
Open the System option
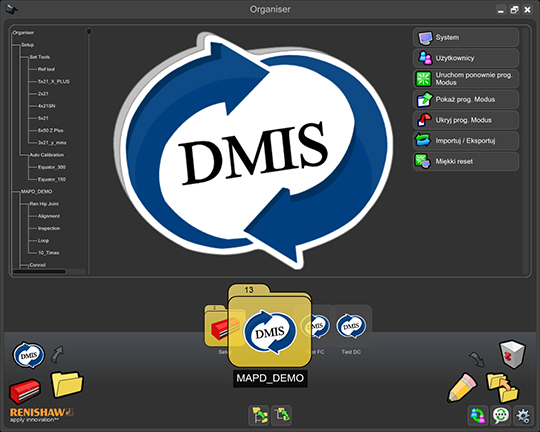point(466,38)
